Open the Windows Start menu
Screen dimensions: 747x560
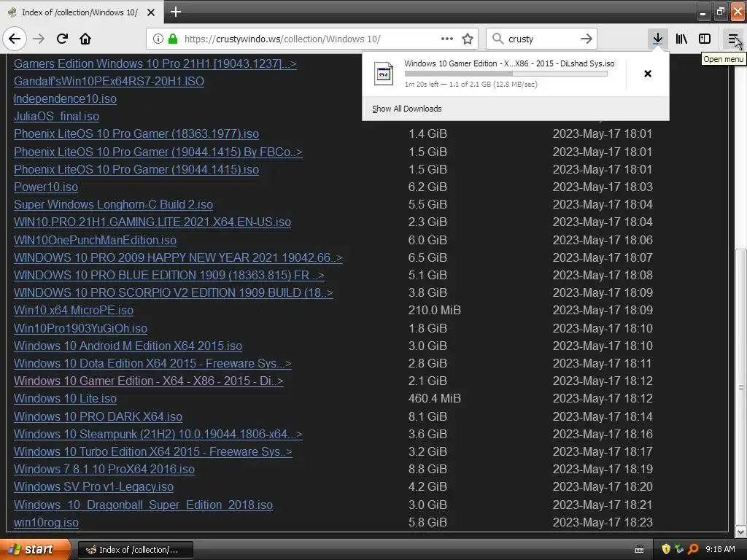point(35,549)
